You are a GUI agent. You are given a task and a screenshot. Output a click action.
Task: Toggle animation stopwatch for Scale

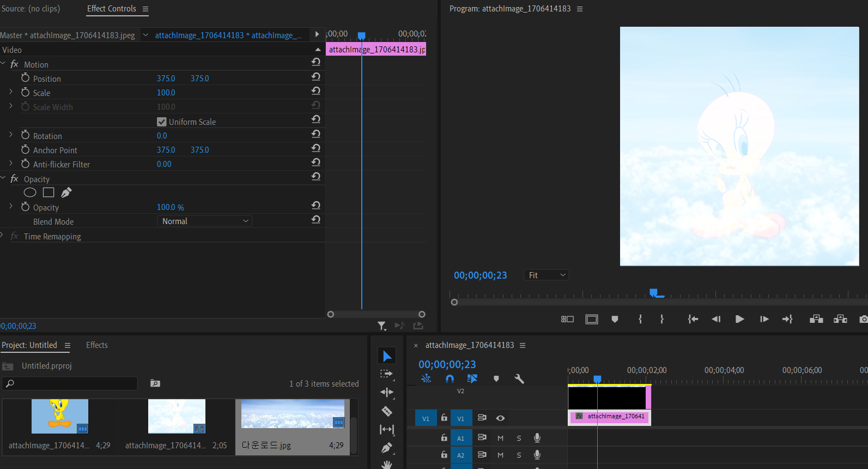coord(25,92)
